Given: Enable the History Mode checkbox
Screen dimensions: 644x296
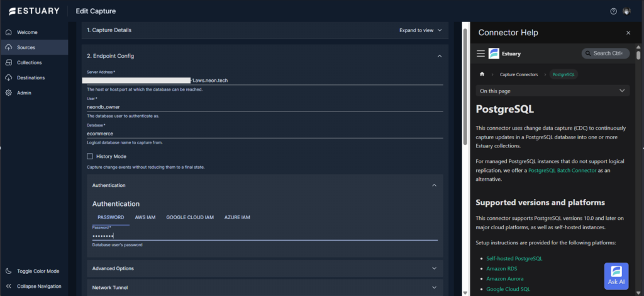Looking at the screenshot, I should pyautogui.click(x=90, y=157).
